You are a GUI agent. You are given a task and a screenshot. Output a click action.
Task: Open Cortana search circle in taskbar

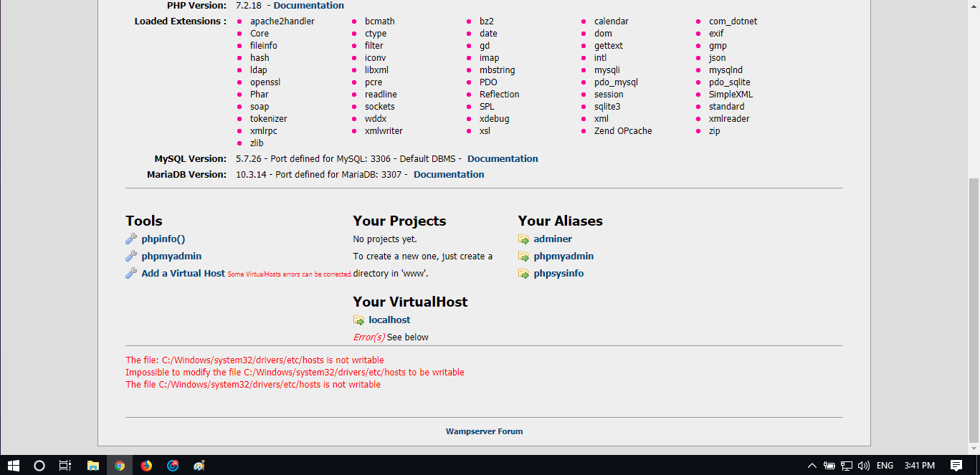click(x=39, y=465)
